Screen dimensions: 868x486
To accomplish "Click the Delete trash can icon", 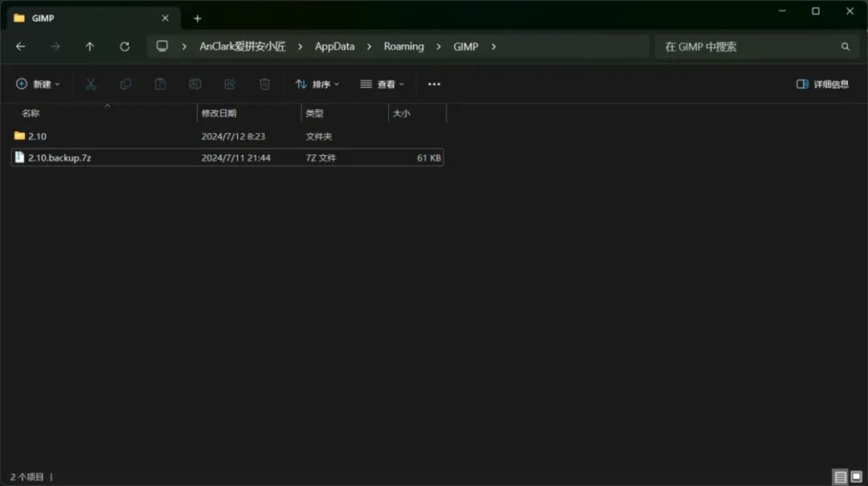I will coord(264,84).
